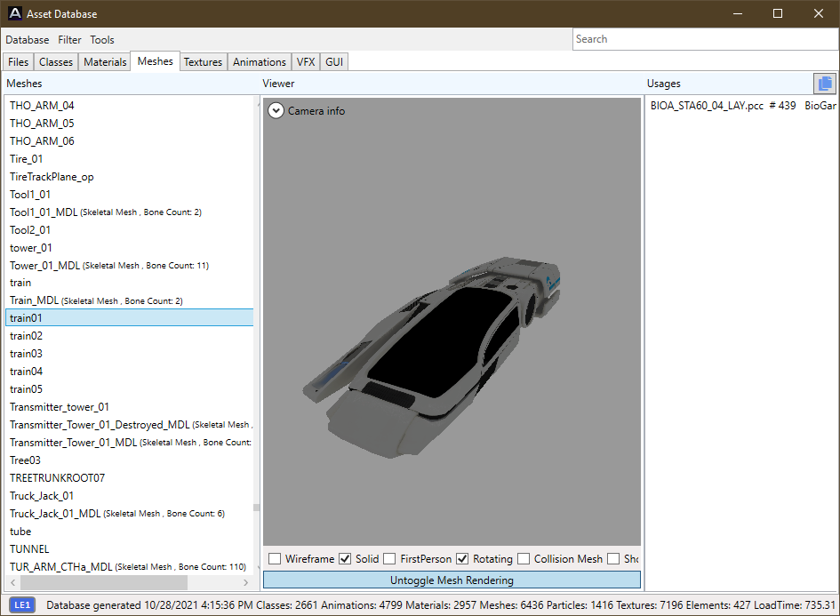Disable the Rotating checkbox

point(462,559)
